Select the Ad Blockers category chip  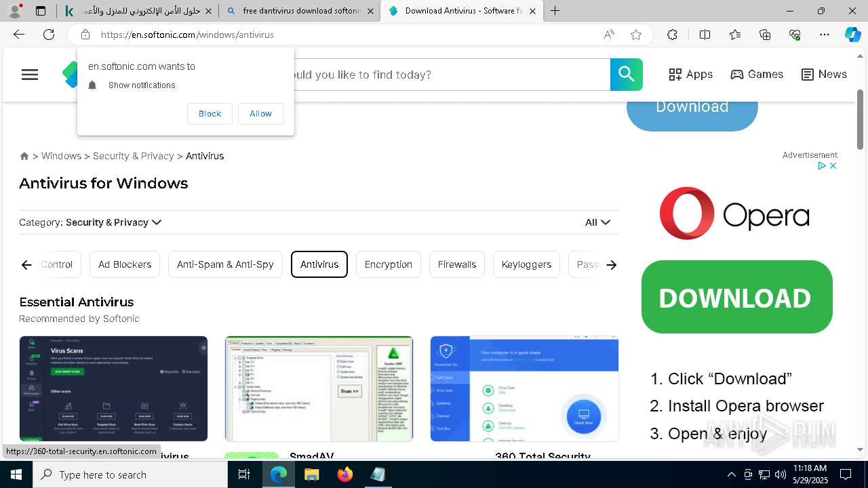click(125, 264)
